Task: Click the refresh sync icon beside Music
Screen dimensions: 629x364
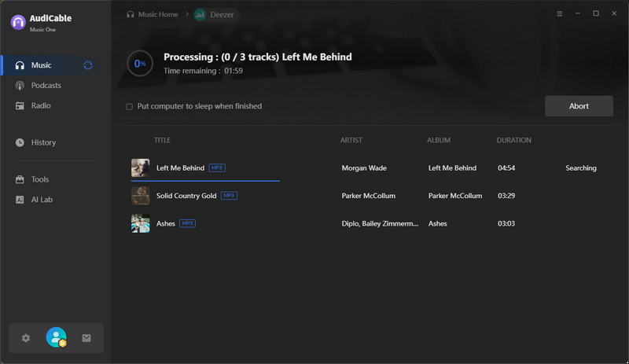Action: [88, 65]
